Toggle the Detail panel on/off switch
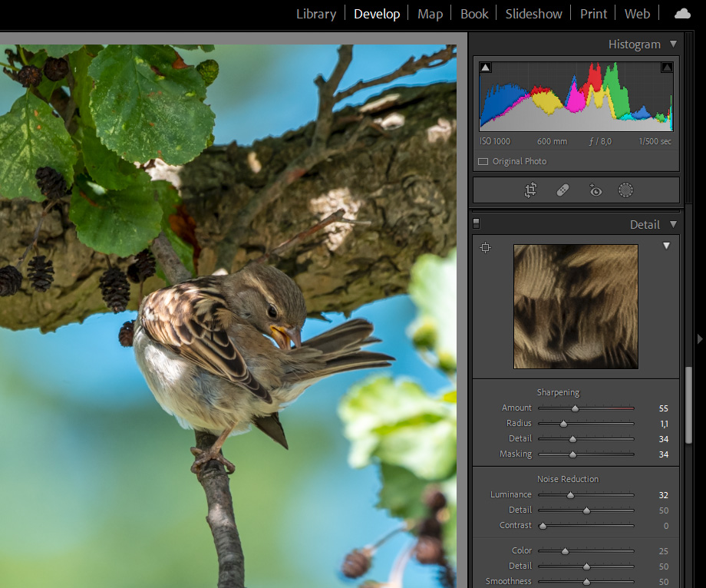The width and height of the screenshot is (706, 588). [x=477, y=224]
